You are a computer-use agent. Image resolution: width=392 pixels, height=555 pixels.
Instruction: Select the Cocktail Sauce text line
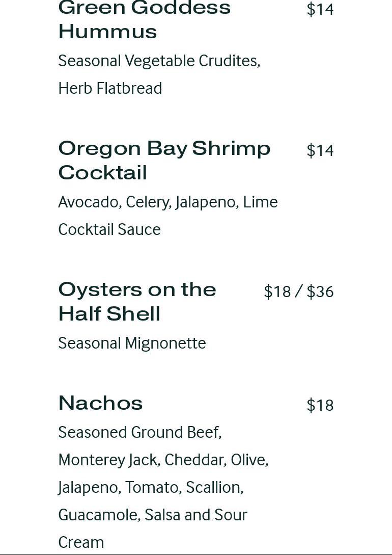(109, 229)
